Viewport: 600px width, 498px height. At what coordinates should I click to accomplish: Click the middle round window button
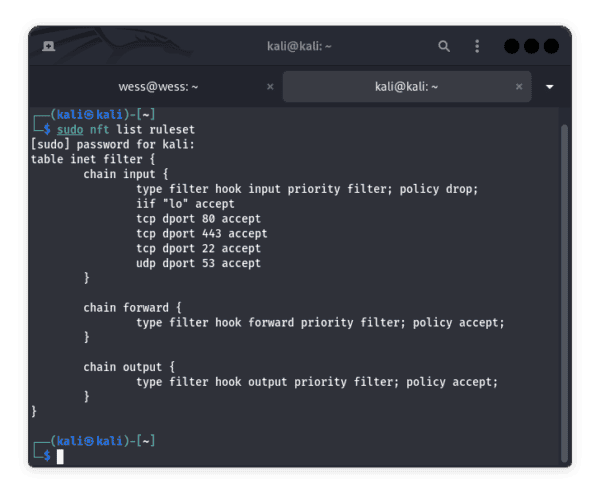[531, 46]
